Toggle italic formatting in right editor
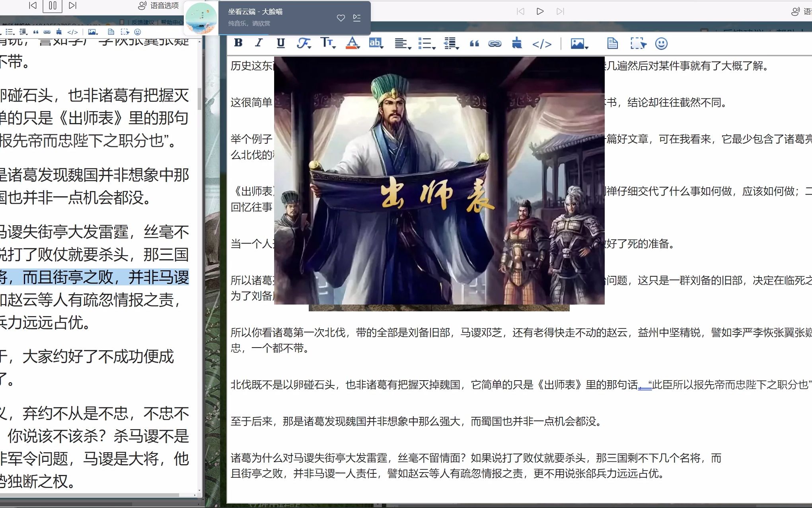 point(259,43)
